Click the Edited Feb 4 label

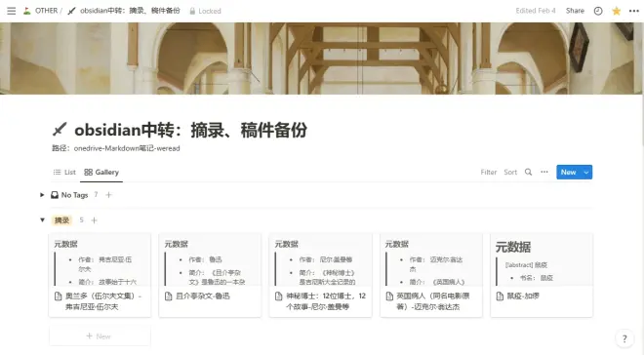[x=536, y=11]
